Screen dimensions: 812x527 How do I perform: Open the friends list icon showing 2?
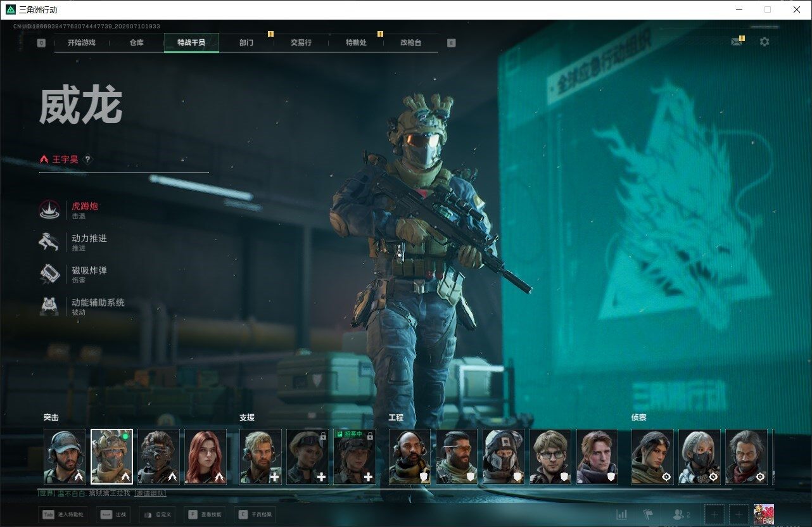click(x=681, y=514)
